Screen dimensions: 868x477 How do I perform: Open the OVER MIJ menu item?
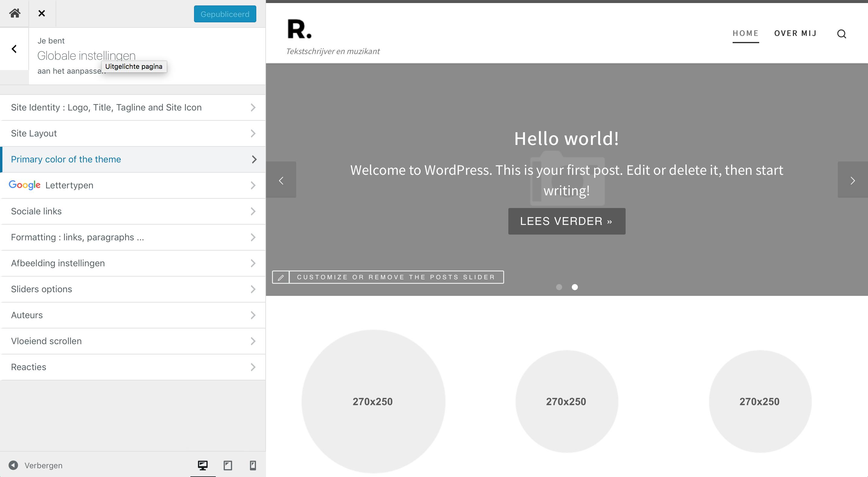[x=795, y=33]
